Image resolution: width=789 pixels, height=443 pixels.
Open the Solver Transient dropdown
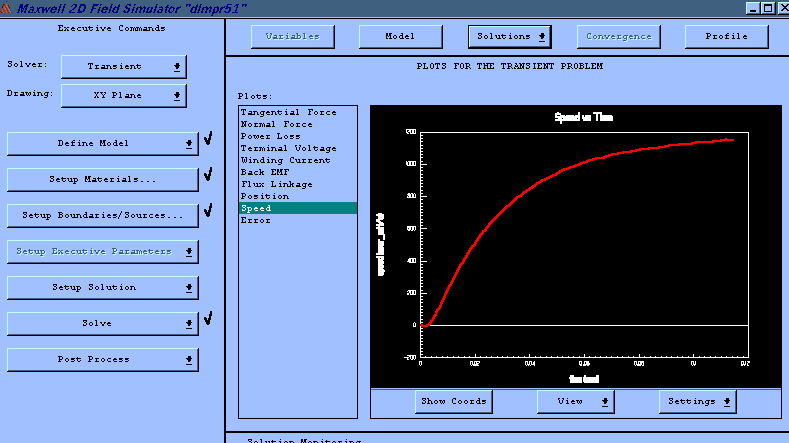pyautogui.click(x=124, y=66)
